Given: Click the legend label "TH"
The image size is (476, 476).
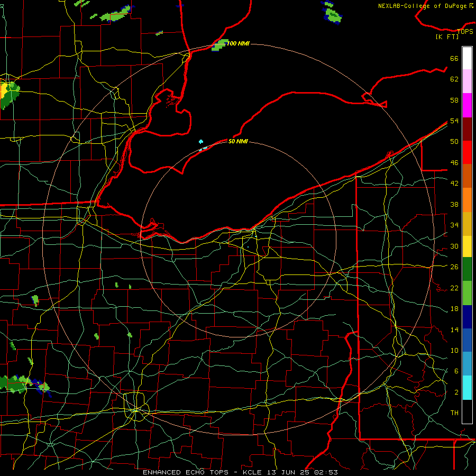Looking at the screenshot, I should coord(454,413).
